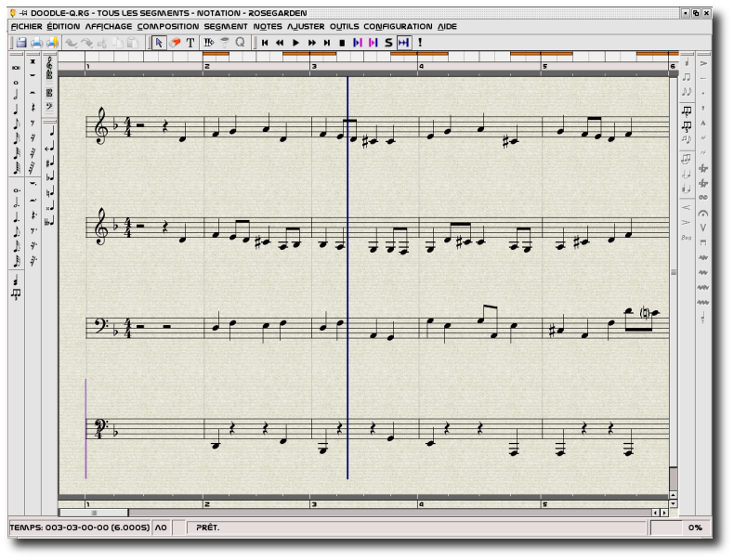The width and height of the screenshot is (734, 560).
Task: Click the save (floppy disk) icon
Action: click(20, 43)
